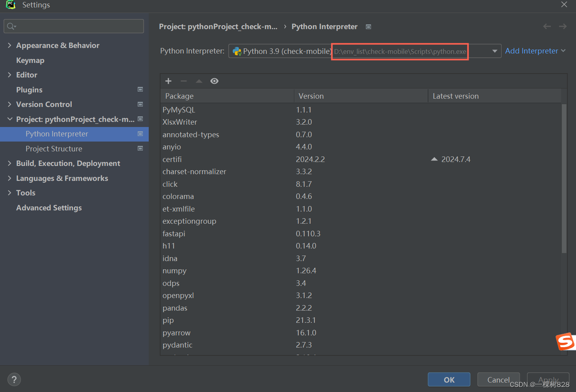Click the project-level marker next to Python Interpreter row
The image size is (576, 392).
pyautogui.click(x=140, y=134)
